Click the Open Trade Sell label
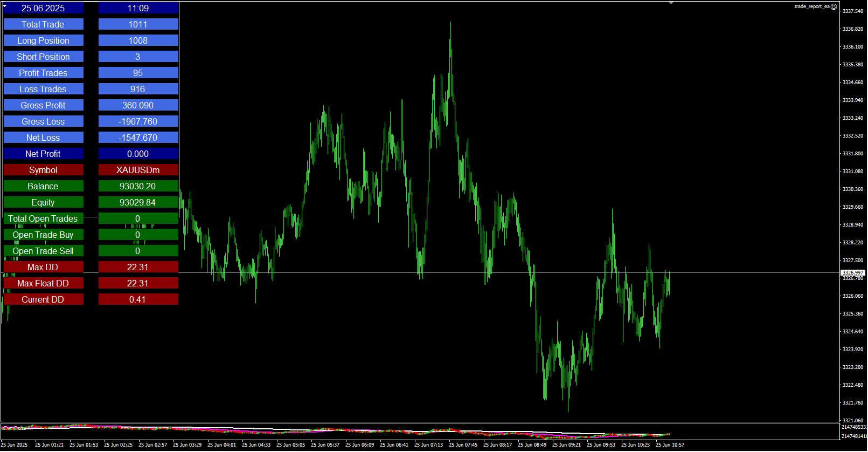Image resolution: width=868 pixels, height=452 pixels. pyautogui.click(x=43, y=251)
